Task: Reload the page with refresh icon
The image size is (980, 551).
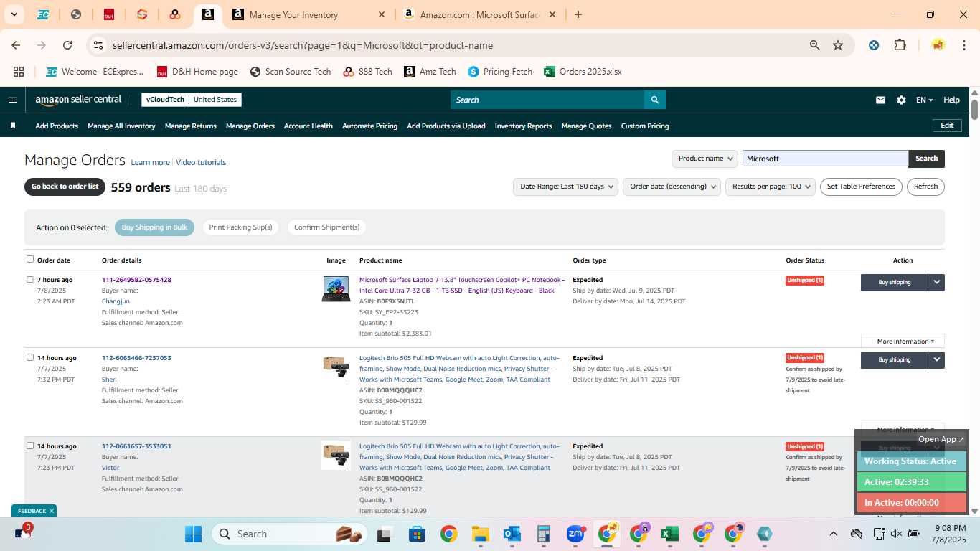Action: (x=67, y=45)
